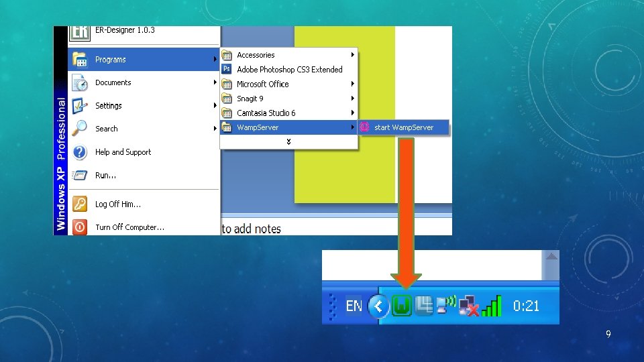Click the disconnected network tray icon
The image size is (644, 362).
pos(469,306)
